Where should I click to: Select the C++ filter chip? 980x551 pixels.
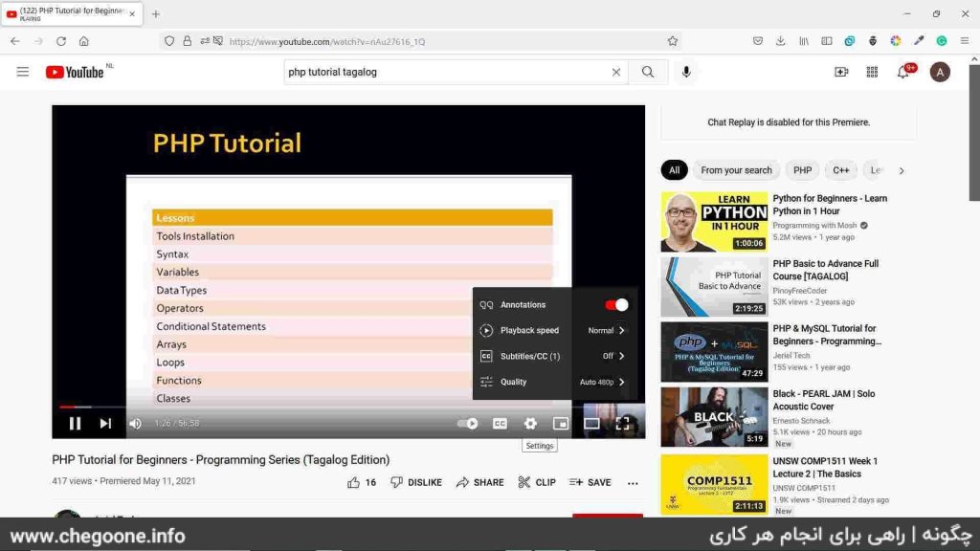(841, 170)
